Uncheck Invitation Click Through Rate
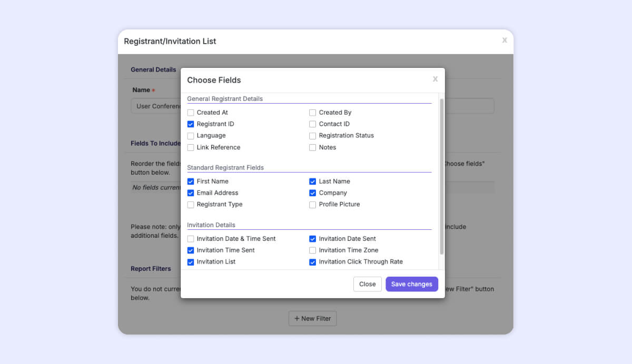632x364 pixels. [313, 262]
